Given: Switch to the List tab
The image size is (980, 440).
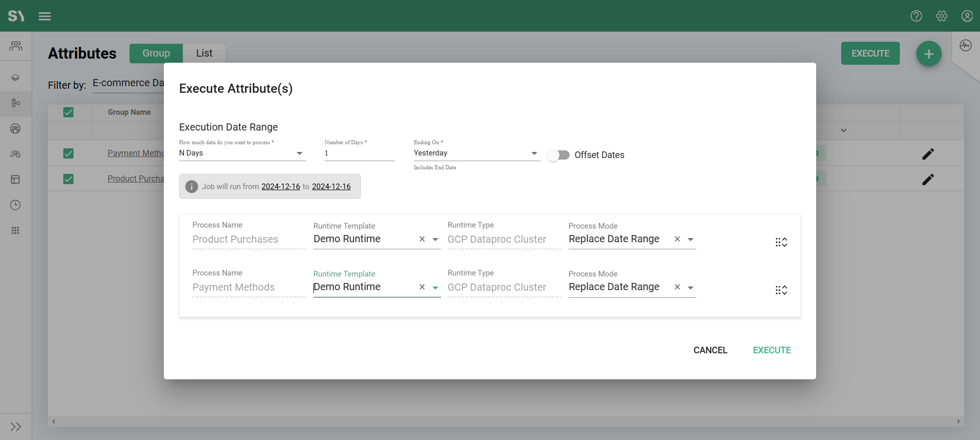Looking at the screenshot, I should tap(204, 54).
